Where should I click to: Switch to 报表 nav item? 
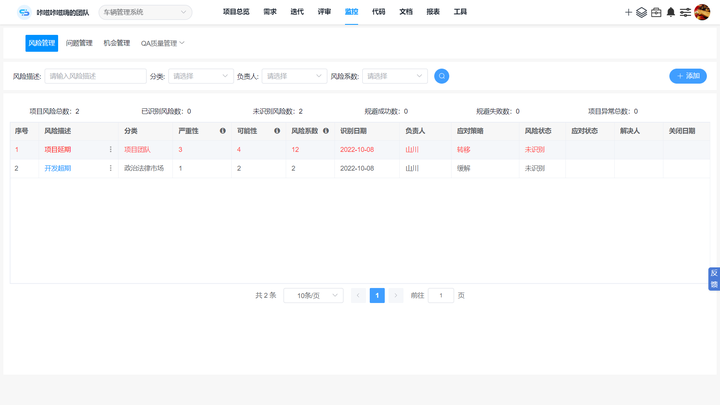coord(433,12)
